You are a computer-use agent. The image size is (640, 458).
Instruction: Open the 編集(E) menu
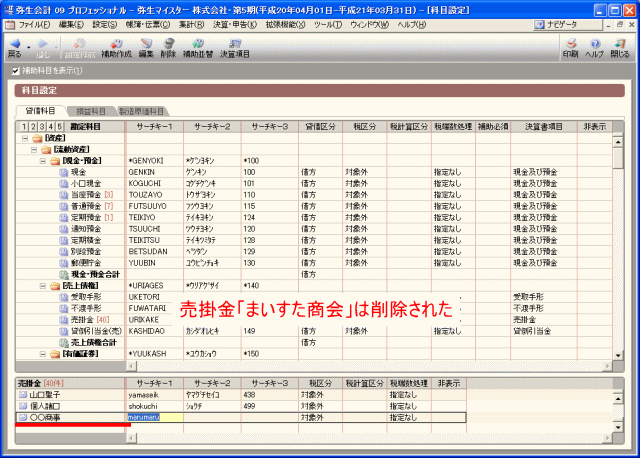(x=71, y=25)
